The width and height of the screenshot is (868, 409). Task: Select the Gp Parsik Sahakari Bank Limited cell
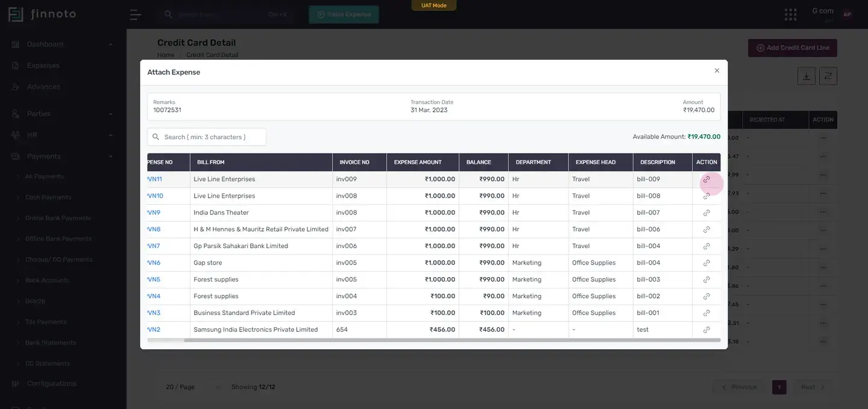261,246
